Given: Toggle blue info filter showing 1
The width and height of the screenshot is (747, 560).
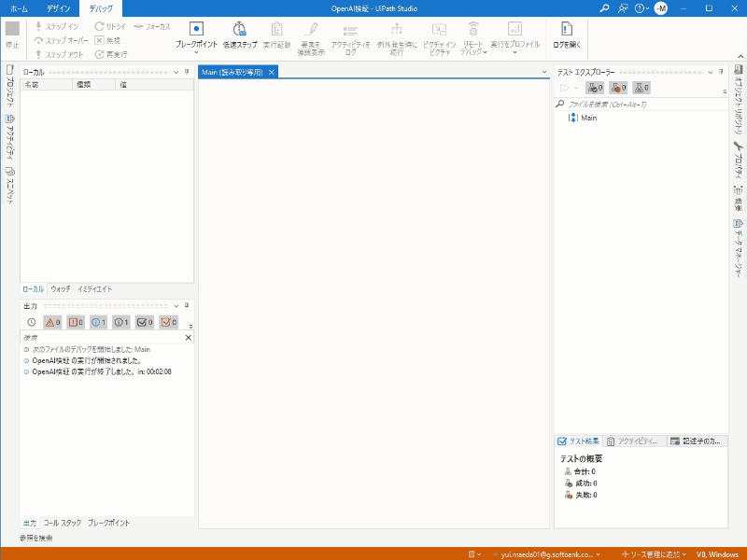Looking at the screenshot, I should [x=99, y=322].
